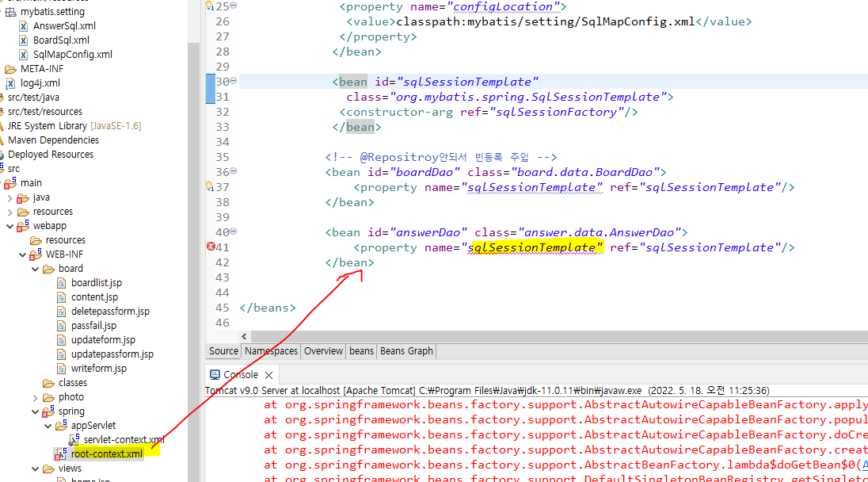Click the board folder icon

pyautogui.click(x=49, y=269)
